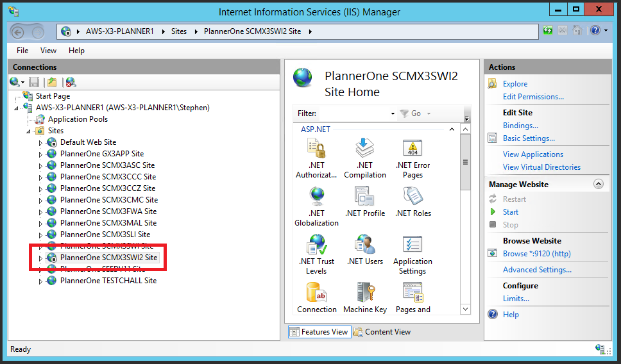The height and width of the screenshot is (364, 621).
Task: Click the Help question mark toolbar icon
Action: tap(595, 31)
